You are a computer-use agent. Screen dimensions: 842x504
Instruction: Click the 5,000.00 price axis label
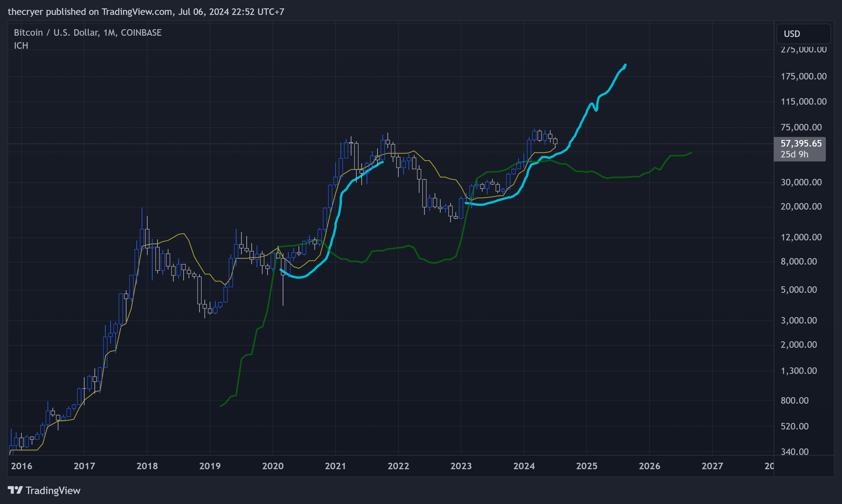pos(799,289)
